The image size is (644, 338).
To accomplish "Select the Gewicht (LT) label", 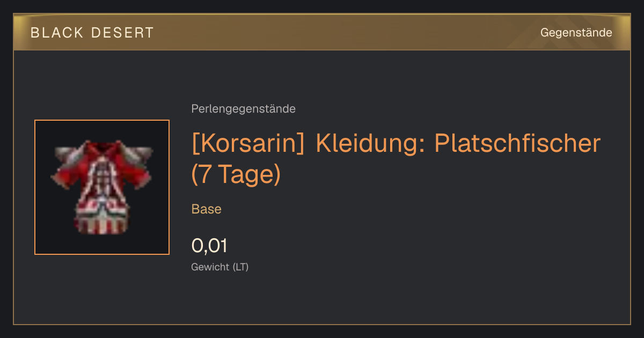I will coord(219,267).
